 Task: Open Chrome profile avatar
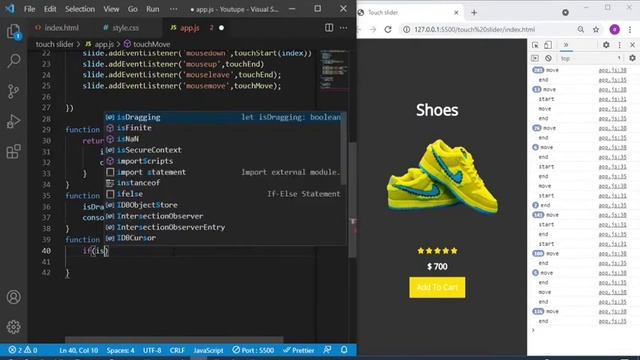614,29
